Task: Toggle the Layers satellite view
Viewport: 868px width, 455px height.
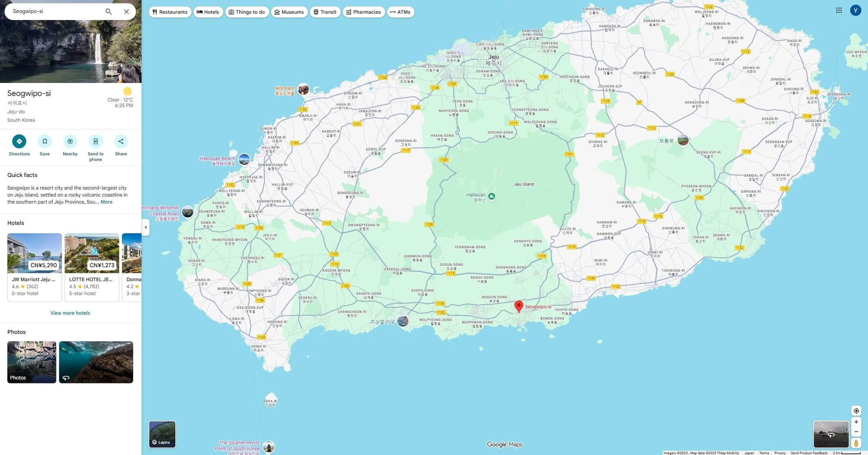Action: [162, 434]
